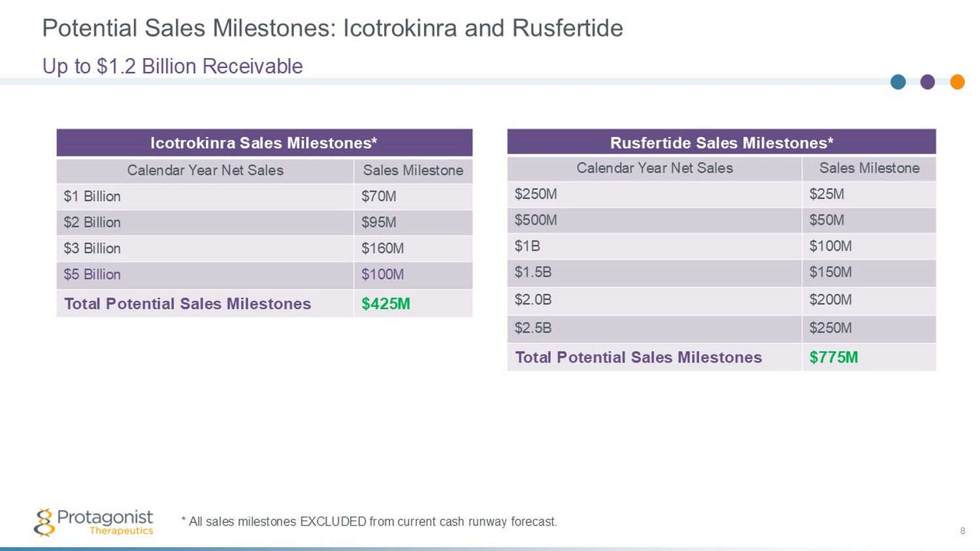Click the $425M total value
980x551 pixels.
pos(385,304)
